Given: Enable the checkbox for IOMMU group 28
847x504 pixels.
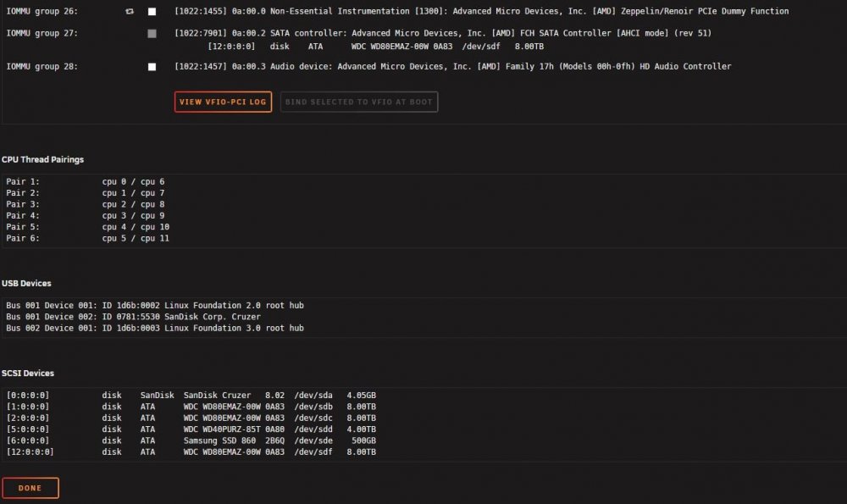Looking at the screenshot, I should point(152,67).
